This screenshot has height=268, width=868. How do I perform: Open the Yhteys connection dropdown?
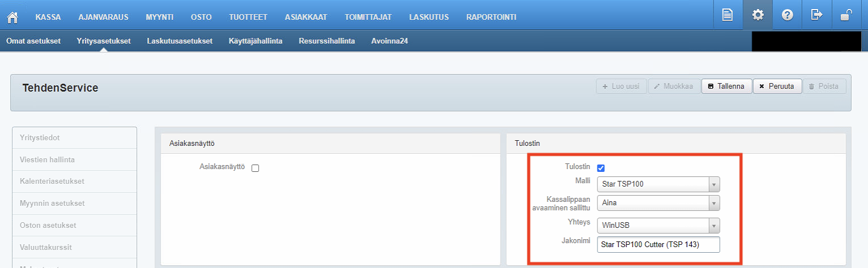pos(658,226)
